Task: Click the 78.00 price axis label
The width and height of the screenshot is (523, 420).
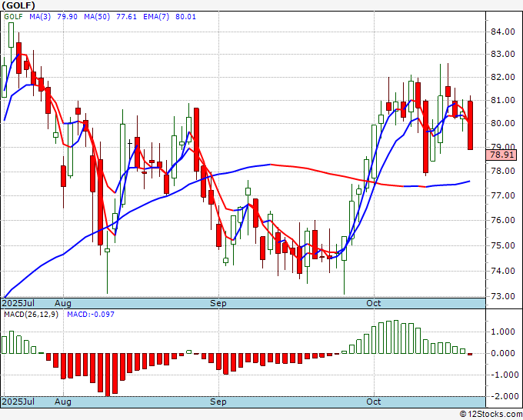Action: click(x=503, y=171)
